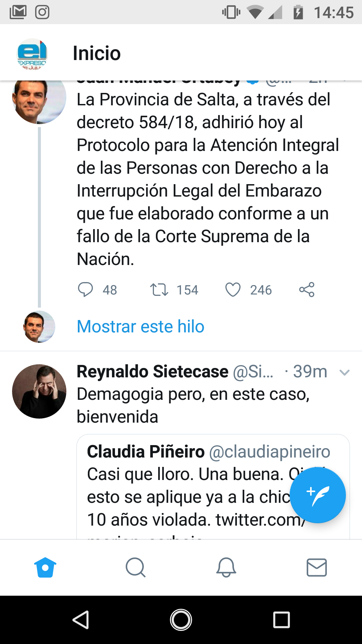Retweet the Salta decree tweet
Viewport: 362px width, 644px height.
159,290
